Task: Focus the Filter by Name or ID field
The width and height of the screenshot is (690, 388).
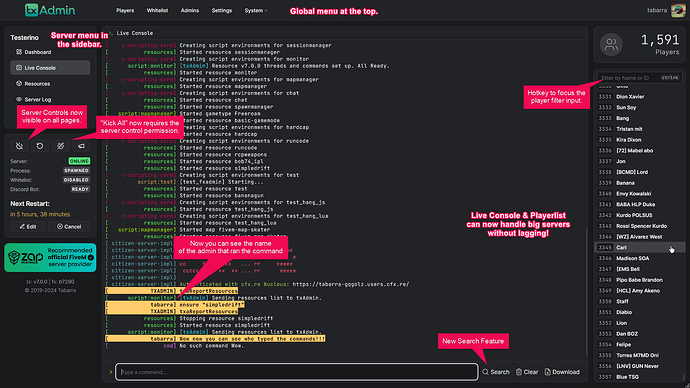Action: [639, 78]
